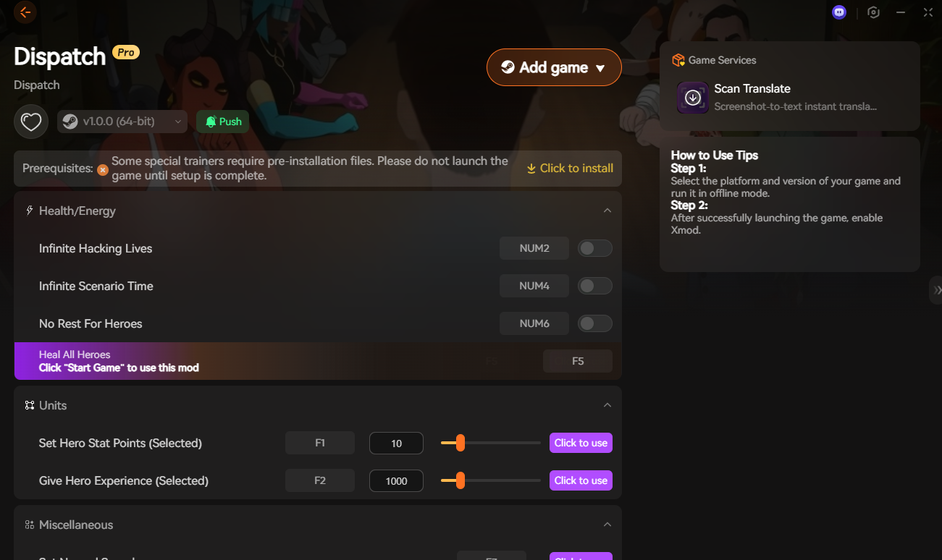Turn on Infinite Scenario Time switch

pyautogui.click(x=595, y=286)
